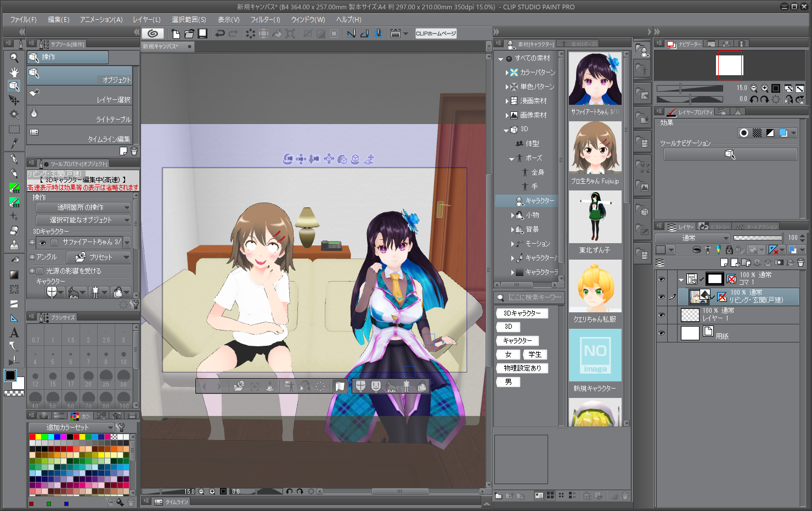This screenshot has height=511, width=812.
Task: Collapse the 3D material folder
Action: pyautogui.click(x=506, y=130)
